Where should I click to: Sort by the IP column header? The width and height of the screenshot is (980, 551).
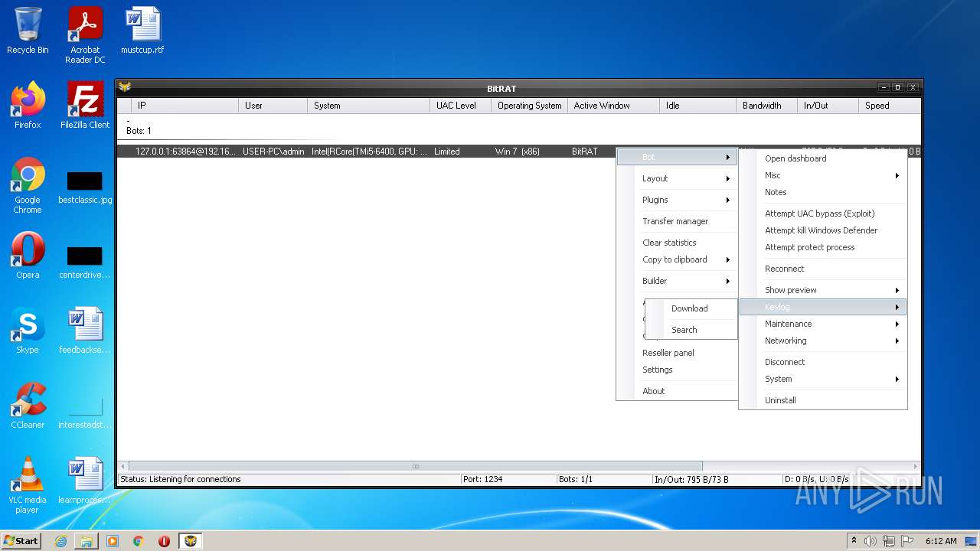click(185, 106)
